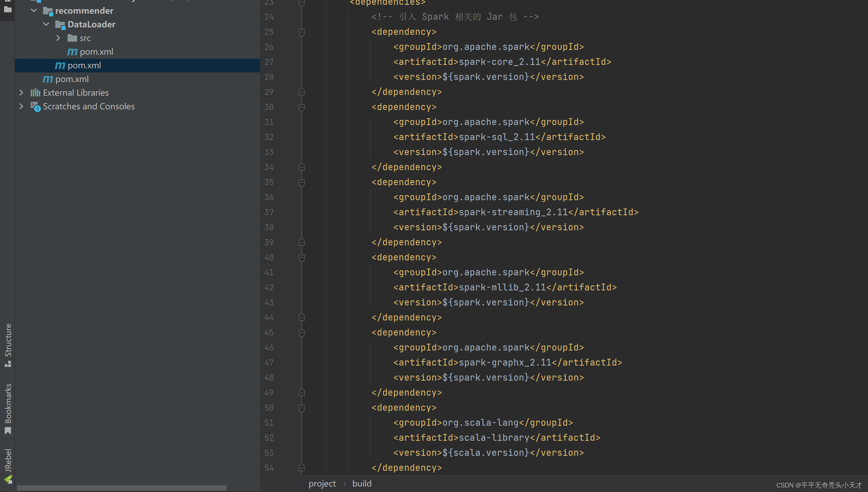This screenshot has width=868, height=492.
Task: Fold the dependency block at line 50
Action: [x=301, y=408]
